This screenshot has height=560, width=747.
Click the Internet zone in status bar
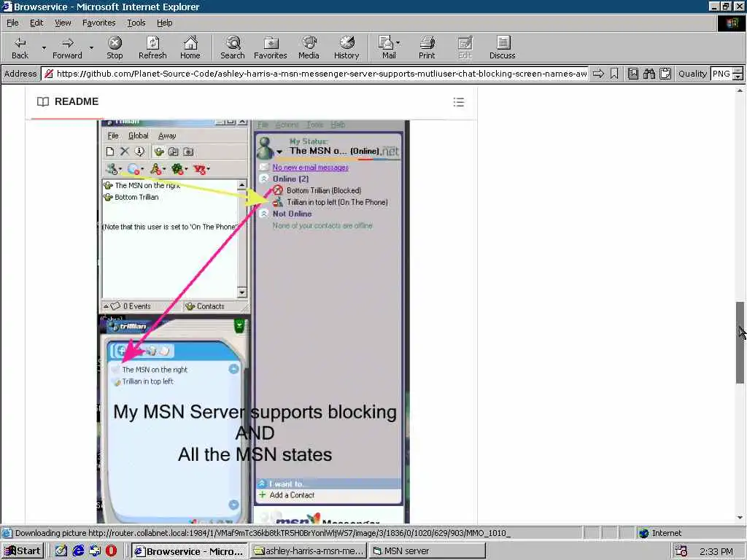click(659, 533)
